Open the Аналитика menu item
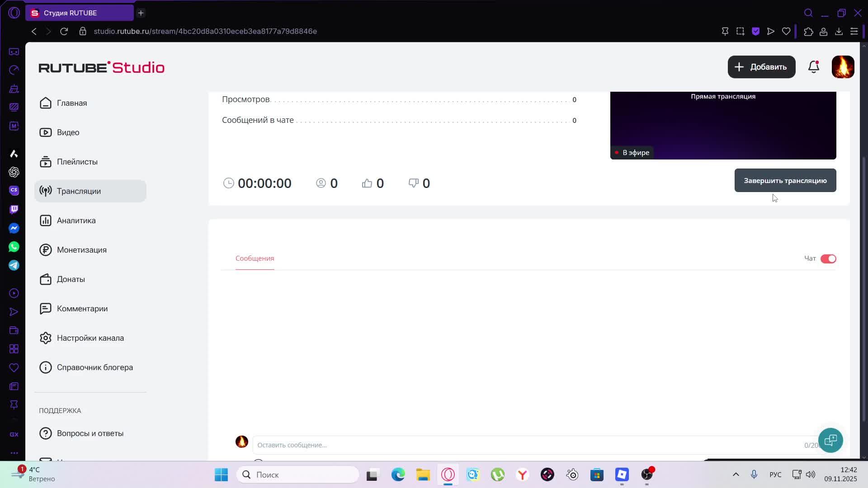 [x=76, y=221]
